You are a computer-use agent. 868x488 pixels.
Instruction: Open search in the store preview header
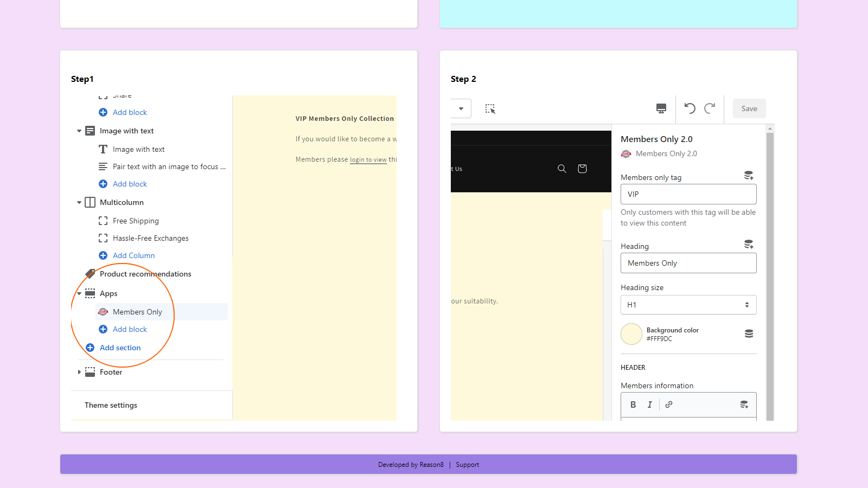point(561,169)
